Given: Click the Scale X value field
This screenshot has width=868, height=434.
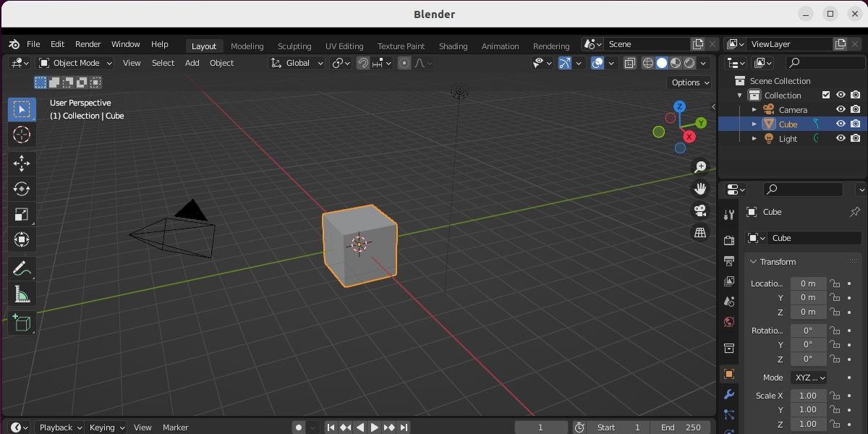Looking at the screenshot, I should click(808, 396).
